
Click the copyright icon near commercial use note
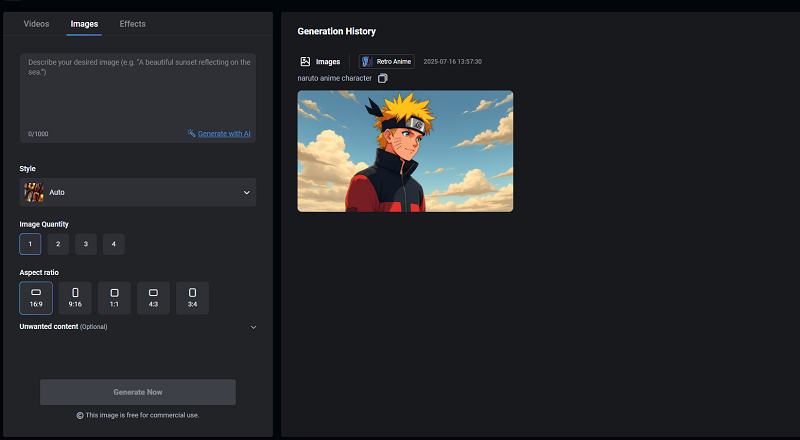80,415
